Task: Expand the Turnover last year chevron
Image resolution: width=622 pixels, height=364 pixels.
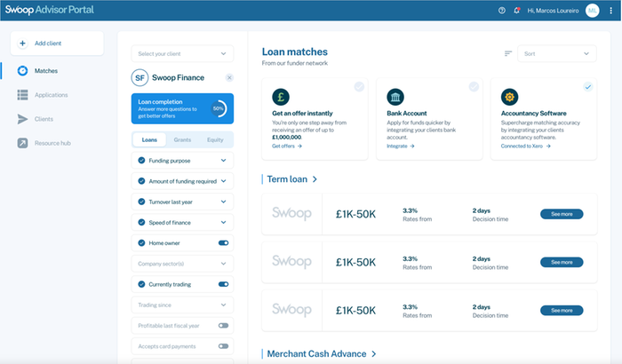Action: (223, 202)
